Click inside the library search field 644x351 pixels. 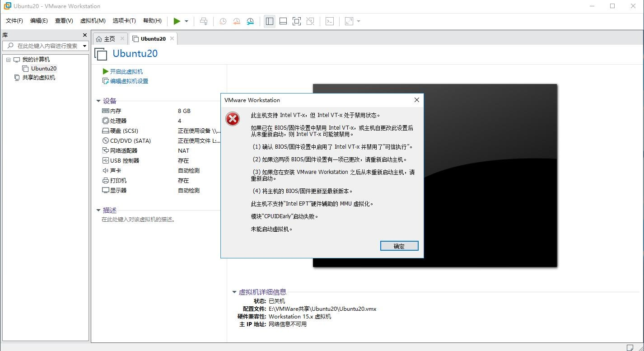pyautogui.click(x=45, y=46)
